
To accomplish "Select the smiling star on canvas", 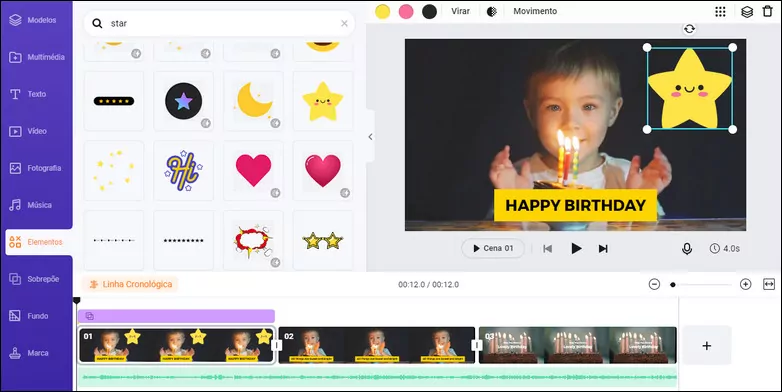I will [x=690, y=89].
